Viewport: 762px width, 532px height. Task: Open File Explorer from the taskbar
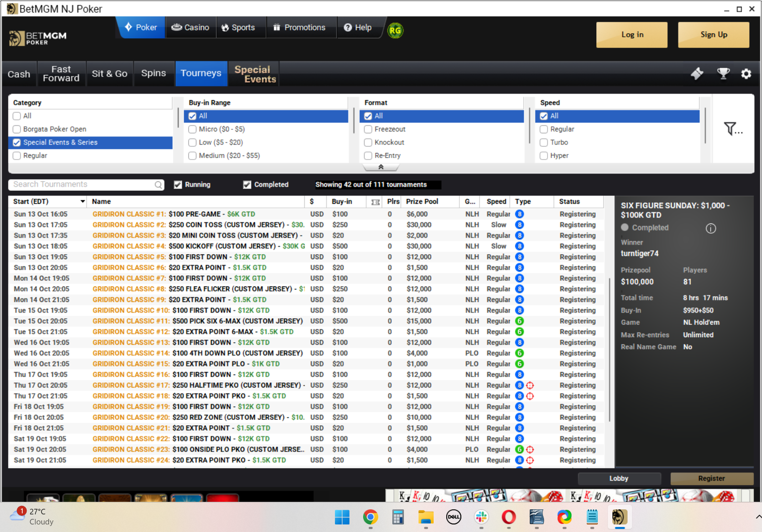[426, 517]
